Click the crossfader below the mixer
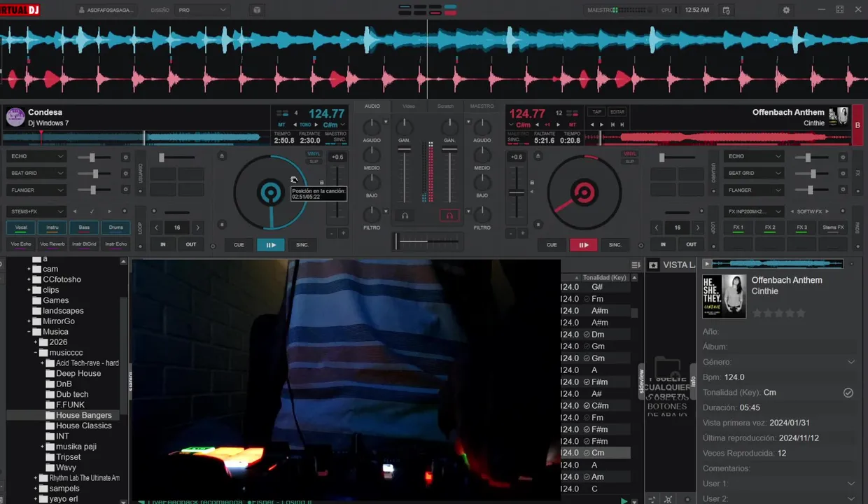 (x=427, y=241)
